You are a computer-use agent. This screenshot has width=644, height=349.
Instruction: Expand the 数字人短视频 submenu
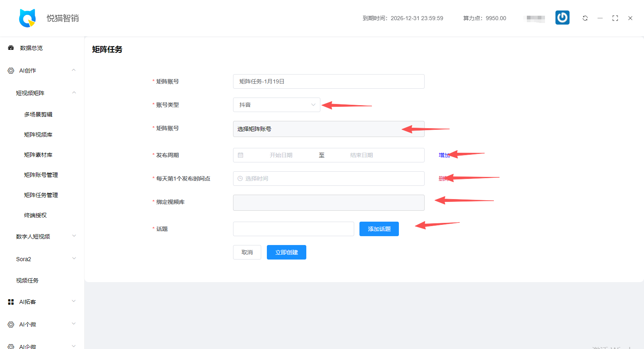(x=74, y=237)
